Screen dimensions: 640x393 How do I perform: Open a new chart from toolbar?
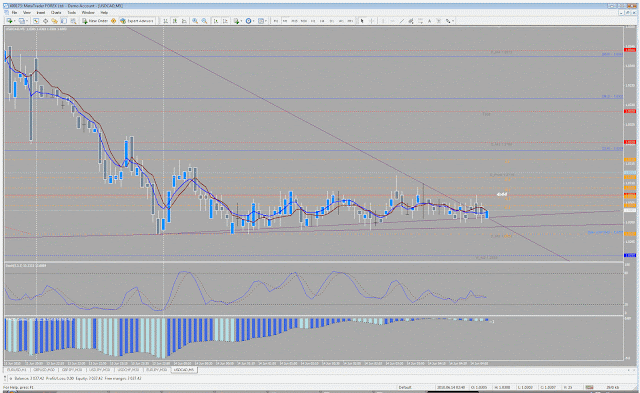pos(9,21)
